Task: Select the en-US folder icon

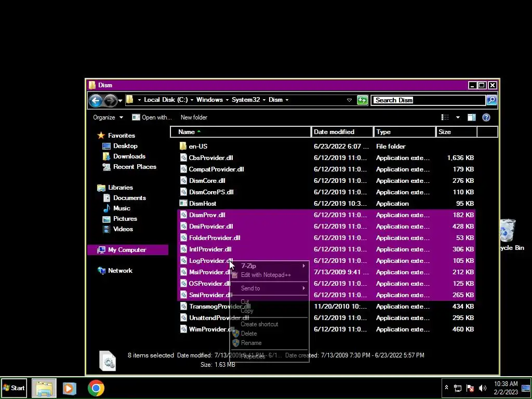Action: point(183,146)
